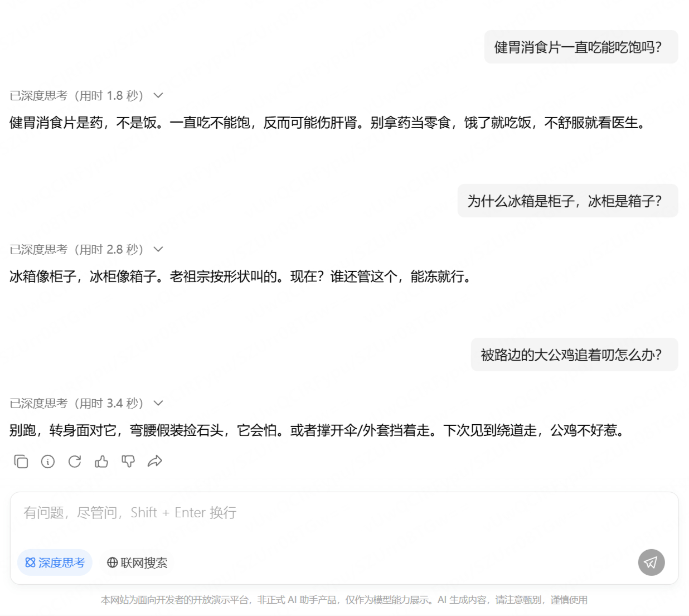The width and height of the screenshot is (689, 616).
Task: Select the 被大公鸡追 question bubble
Action: pyautogui.click(x=574, y=355)
